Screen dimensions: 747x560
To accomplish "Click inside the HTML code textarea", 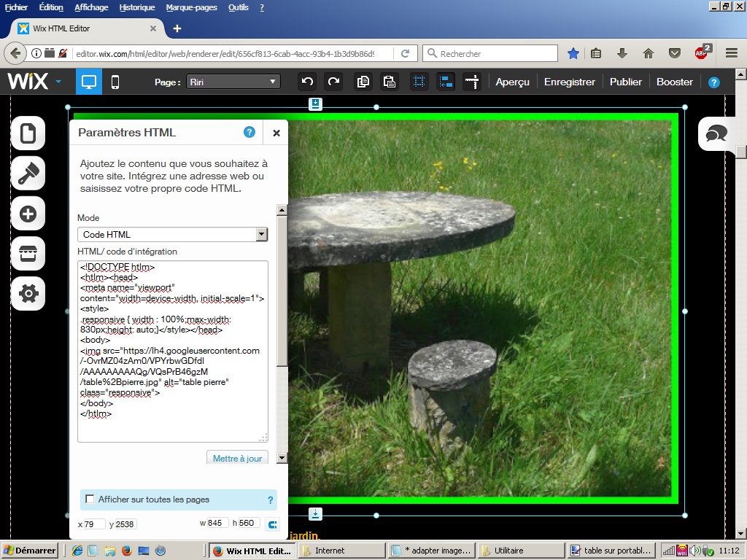I will 172,351.
